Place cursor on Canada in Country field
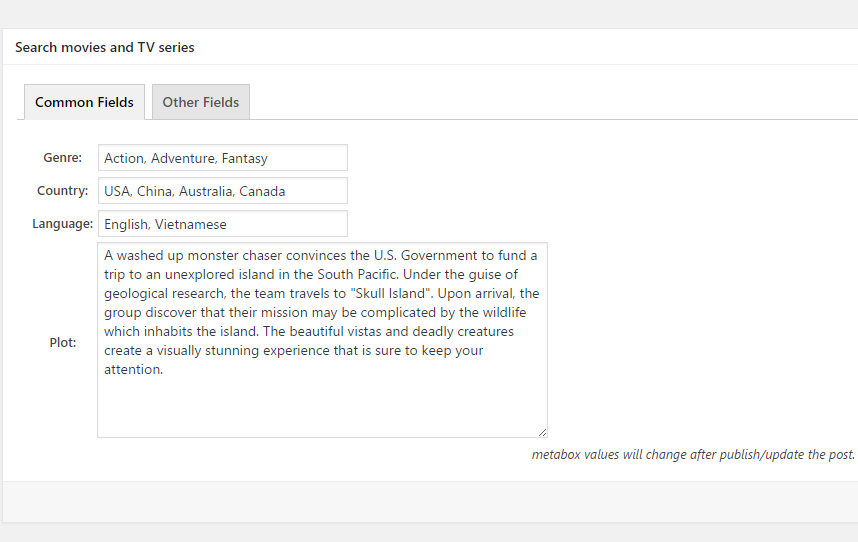The image size is (858, 542). 262,191
